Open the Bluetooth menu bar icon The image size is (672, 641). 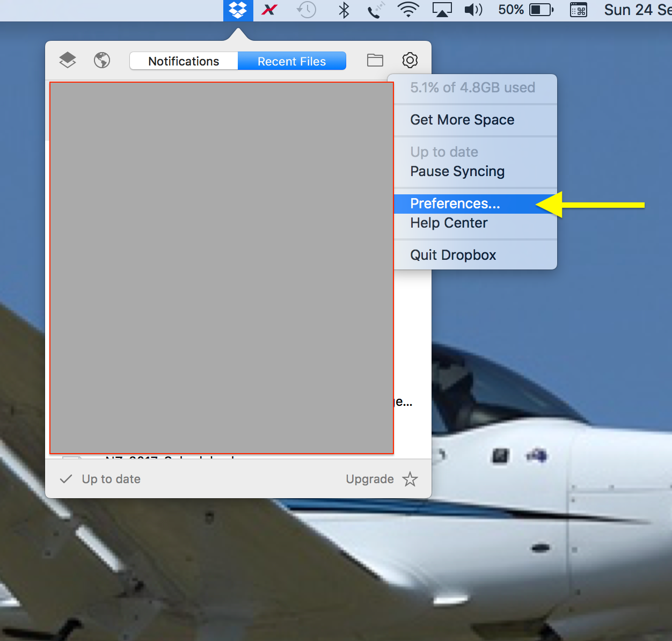click(344, 10)
